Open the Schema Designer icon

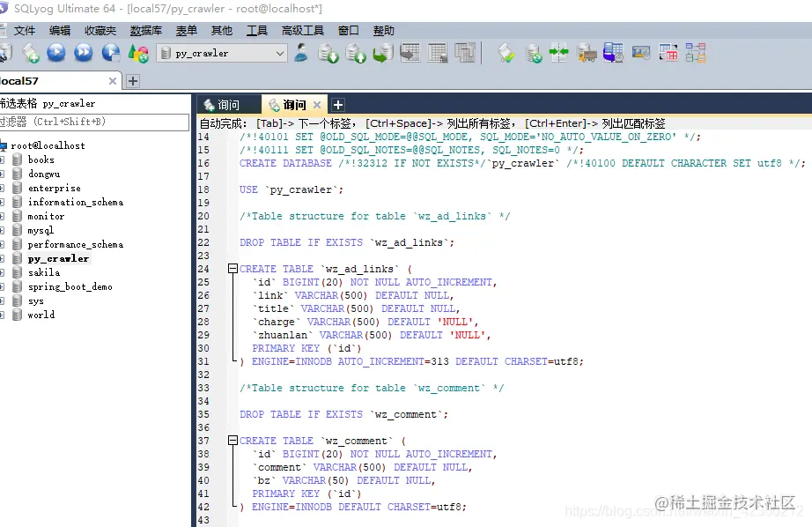(696, 53)
